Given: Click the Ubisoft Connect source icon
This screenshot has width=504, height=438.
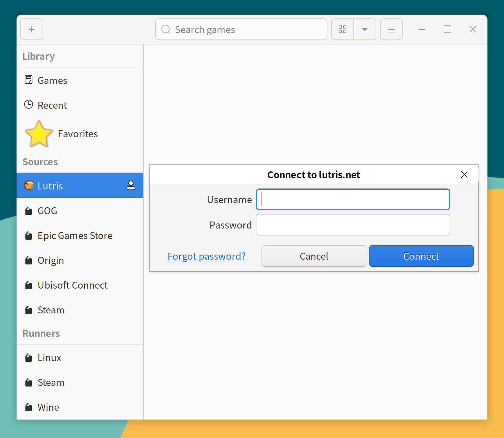Looking at the screenshot, I should [29, 285].
